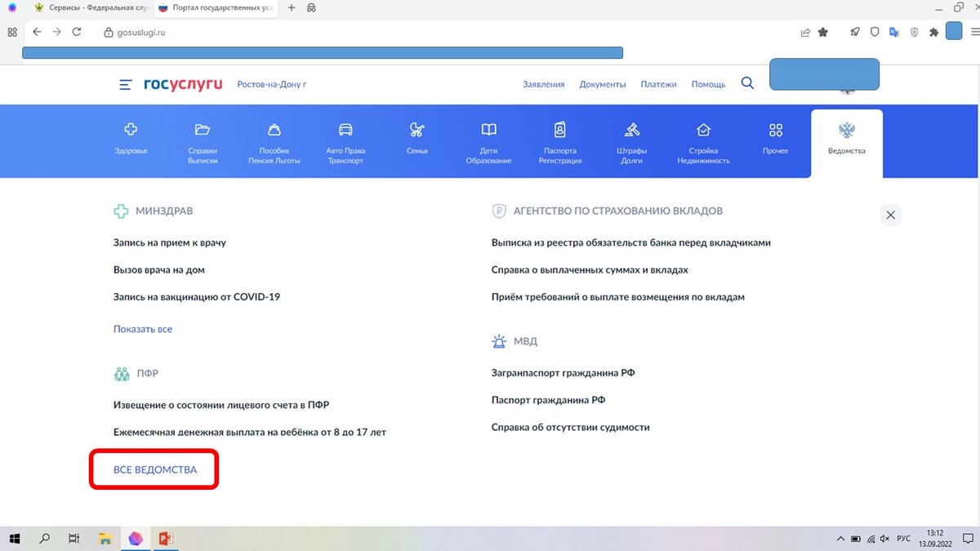Click the volume icon in system tray
Image resolution: width=980 pixels, height=551 pixels.
[x=884, y=539]
